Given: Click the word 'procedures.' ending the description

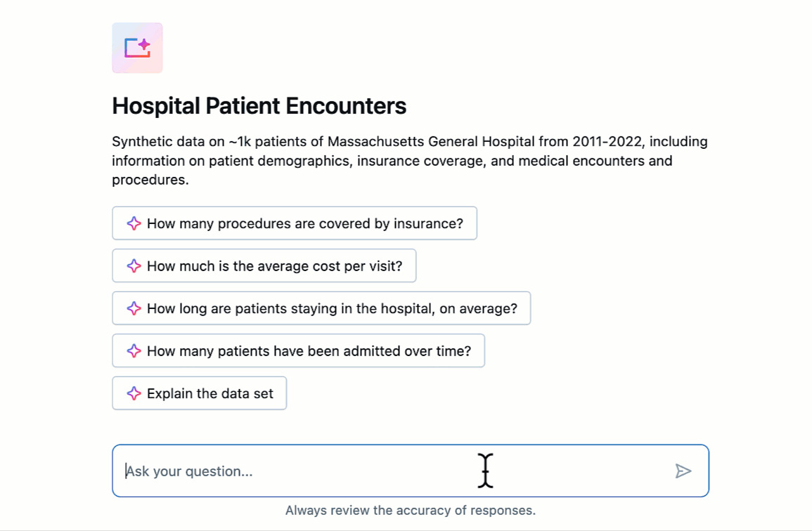Looking at the screenshot, I should 150,180.
